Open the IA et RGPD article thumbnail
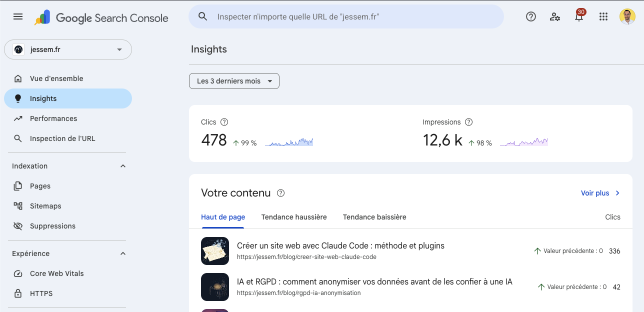 215,287
